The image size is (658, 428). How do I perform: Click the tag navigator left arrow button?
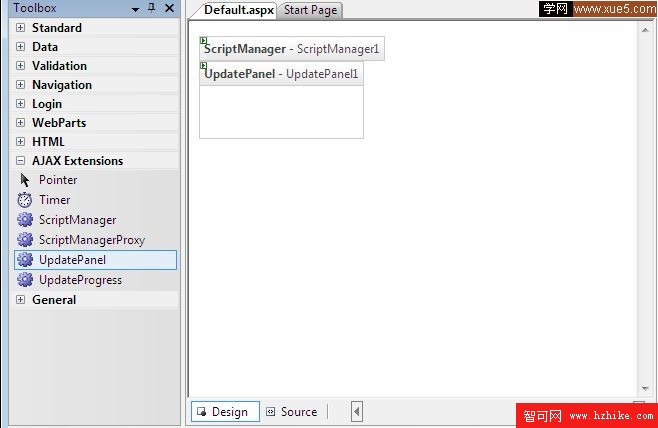coord(357,412)
